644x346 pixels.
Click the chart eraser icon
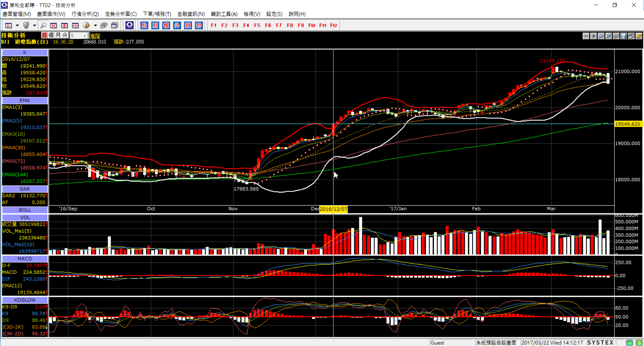pos(616,36)
